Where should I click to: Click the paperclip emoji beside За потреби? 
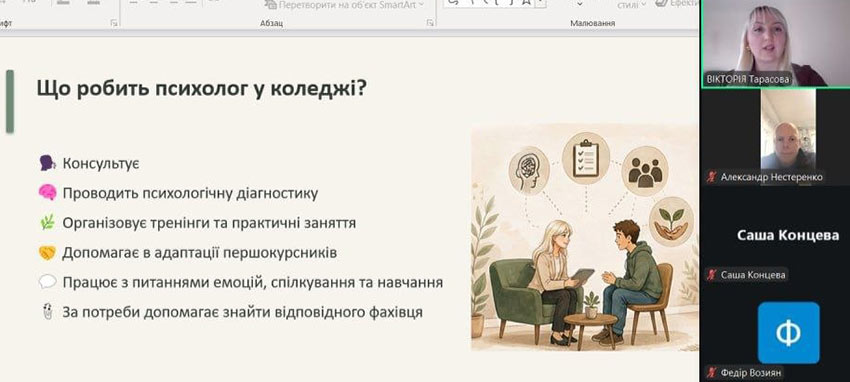[47, 312]
